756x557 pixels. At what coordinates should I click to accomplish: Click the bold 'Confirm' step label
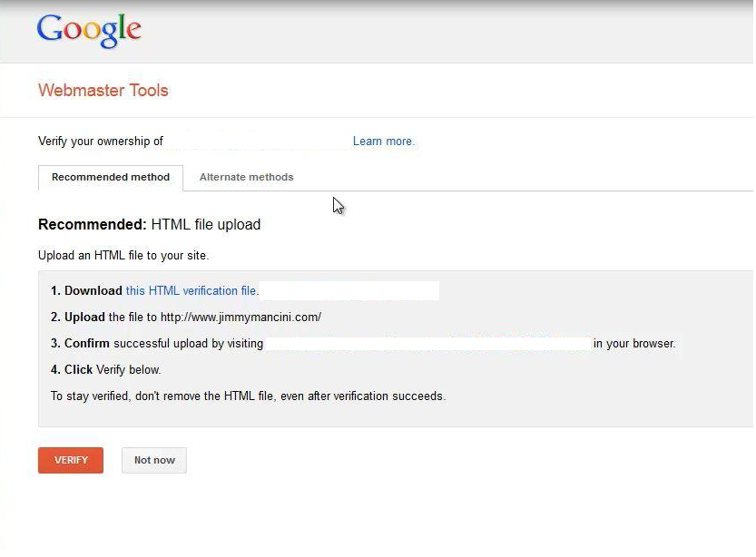point(87,344)
